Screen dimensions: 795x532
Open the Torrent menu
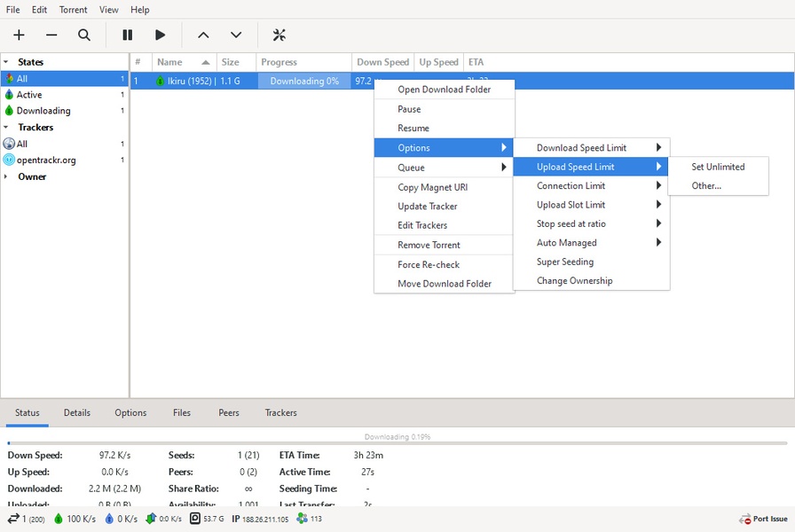[x=73, y=10]
